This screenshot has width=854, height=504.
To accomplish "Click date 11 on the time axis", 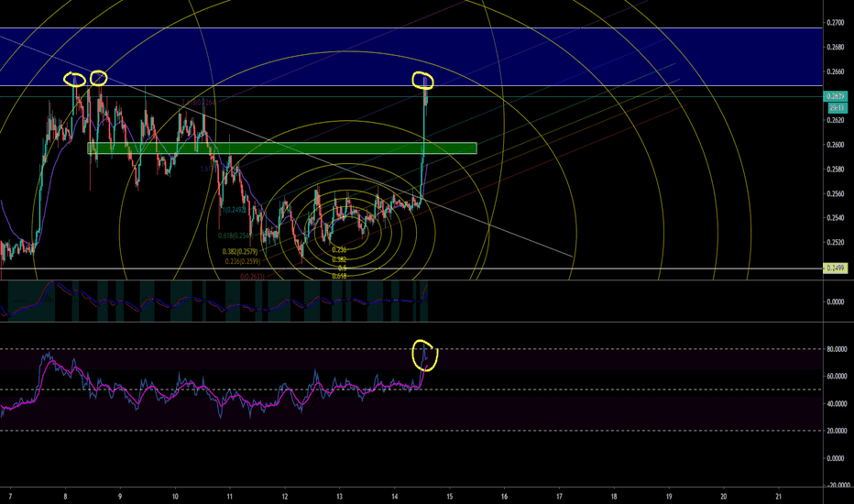I will click(x=230, y=497).
